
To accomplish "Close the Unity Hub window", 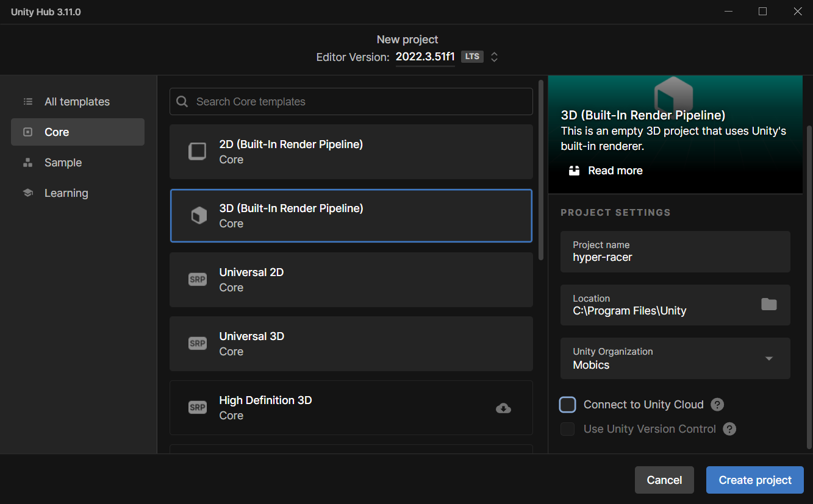I will (797, 12).
